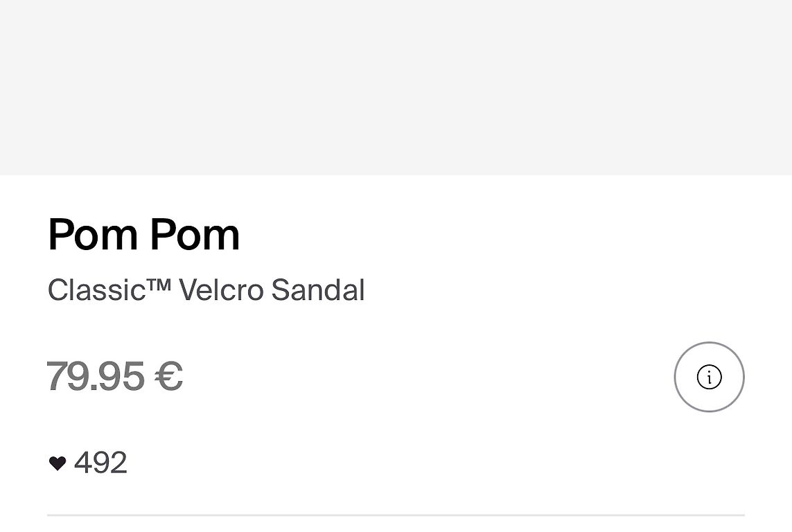Open the product info circle button
The width and height of the screenshot is (792, 532).
pyautogui.click(x=709, y=377)
